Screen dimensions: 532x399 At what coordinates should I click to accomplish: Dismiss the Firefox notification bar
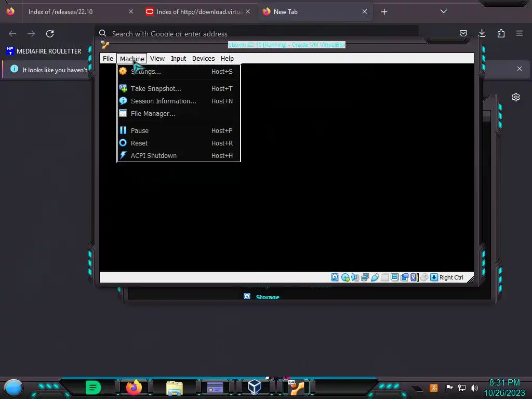520,69
